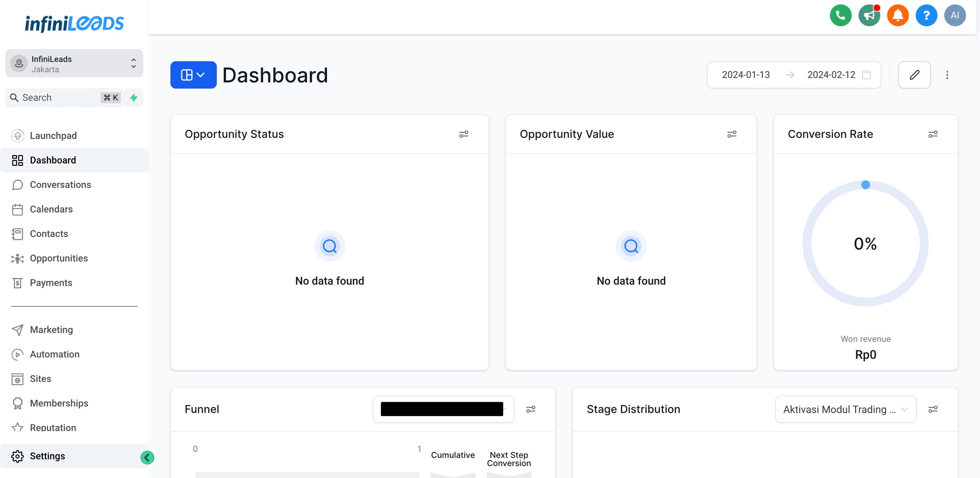Collapse sidebar with the green arrow toggle
Screen dimensions: 980x478
coord(147,457)
